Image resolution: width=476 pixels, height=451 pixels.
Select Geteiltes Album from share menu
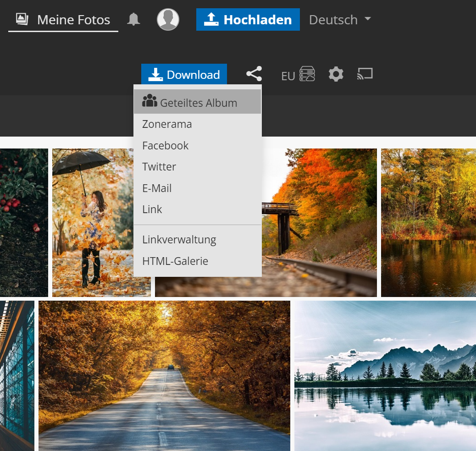pyautogui.click(x=197, y=102)
